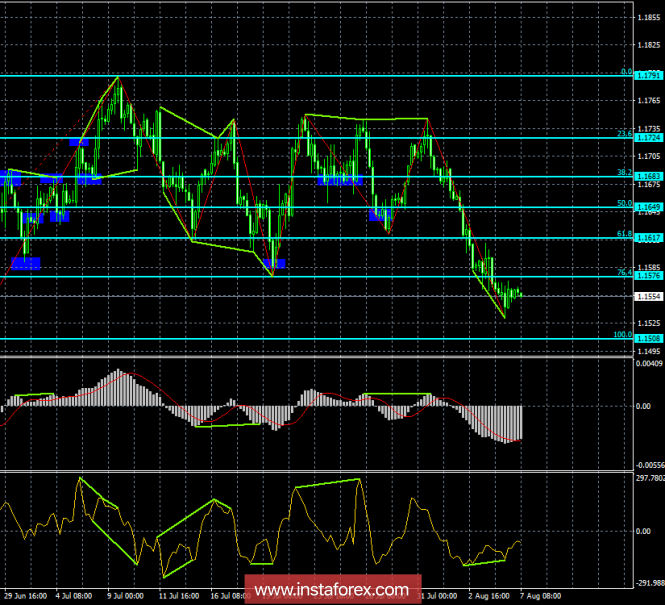Click the oscillator scale value 297.7802
Viewport: 665px width, 605px height.
[647, 477]
